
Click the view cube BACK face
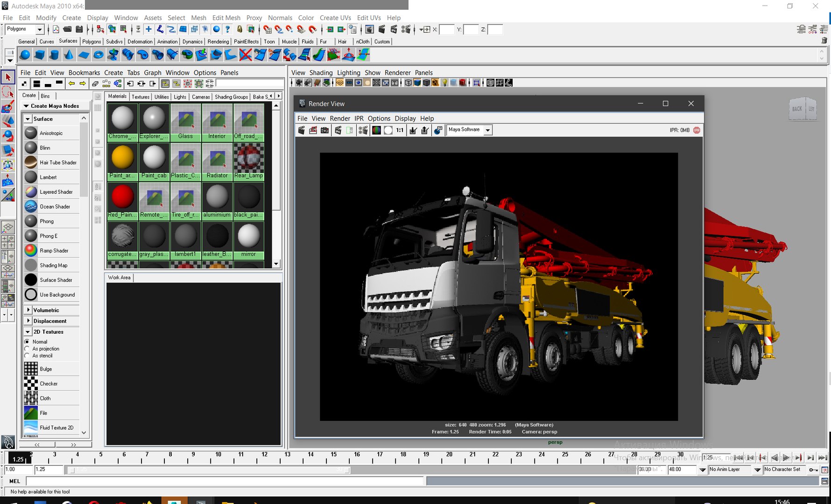point(797,109)
